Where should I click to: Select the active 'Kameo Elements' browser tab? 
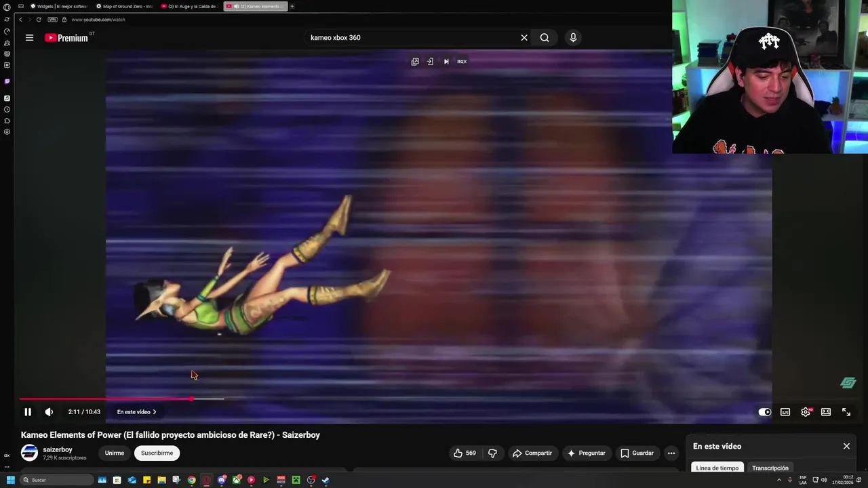pyautogui.click(x=256, y=6)
